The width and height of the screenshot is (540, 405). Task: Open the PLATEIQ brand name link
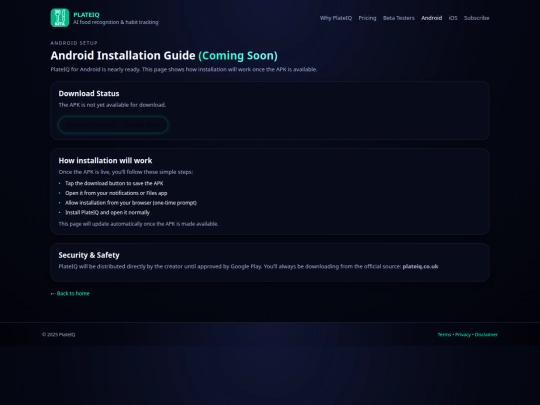(86, 15)
